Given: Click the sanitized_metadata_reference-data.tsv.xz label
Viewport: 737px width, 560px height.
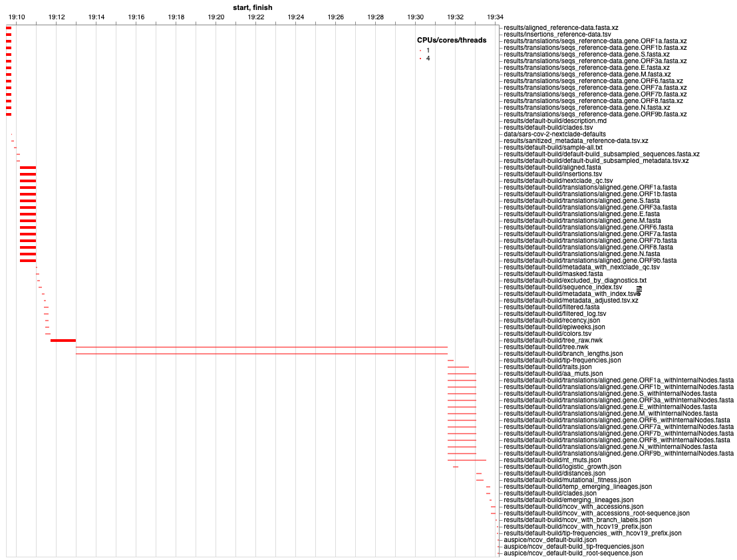Looking at the screenshot, I should pos(576,141).
